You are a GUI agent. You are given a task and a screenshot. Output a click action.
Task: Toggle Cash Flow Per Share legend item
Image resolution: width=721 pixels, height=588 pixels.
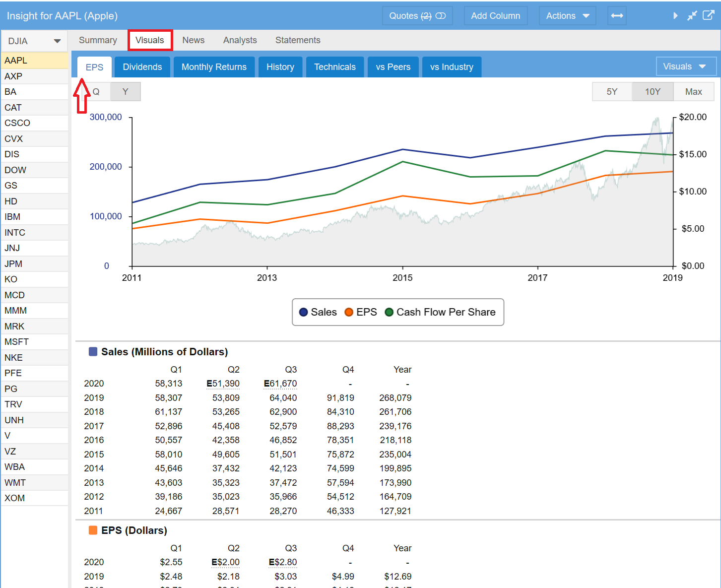440,312
